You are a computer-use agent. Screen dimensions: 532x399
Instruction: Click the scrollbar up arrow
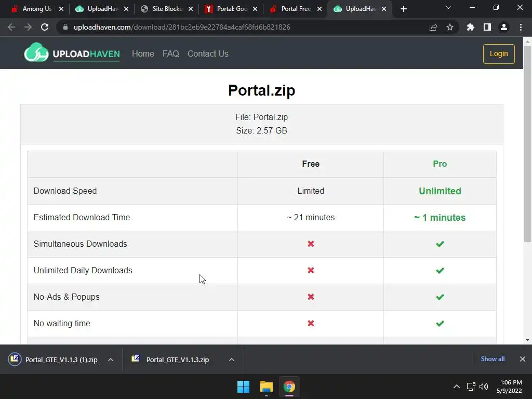pos(527,41)
